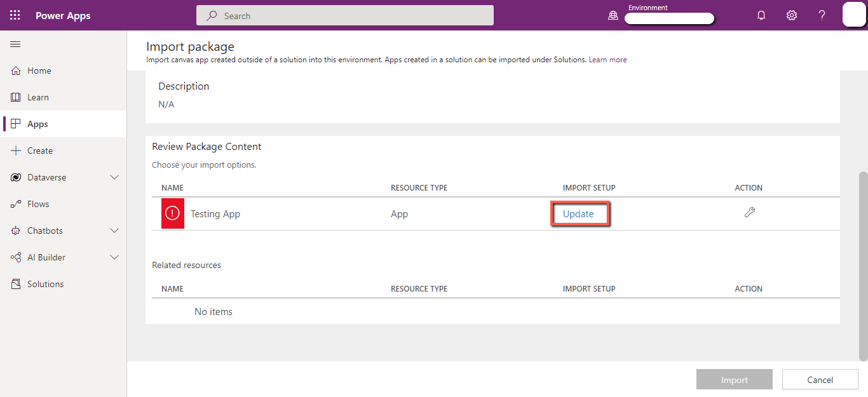868x397 pixels.
Task: Click the Power Apps title
Action: (63, 15)
